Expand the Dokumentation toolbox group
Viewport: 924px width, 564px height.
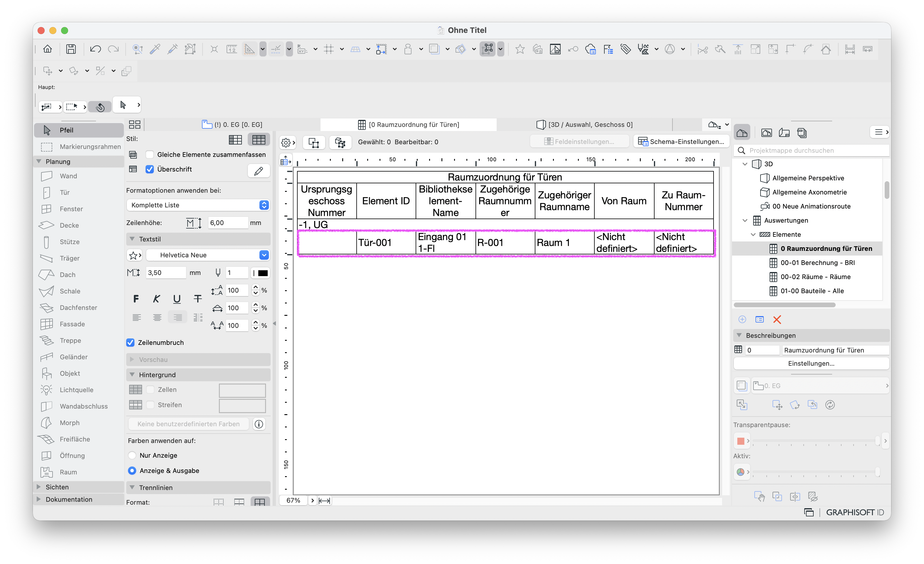pyautogui.click(x=39, y=499)
